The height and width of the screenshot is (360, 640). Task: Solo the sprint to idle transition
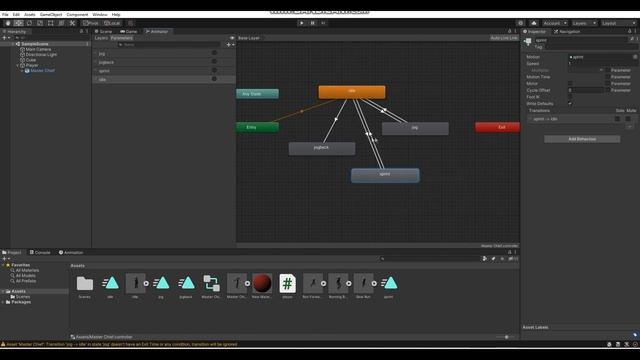pos(618,119)
